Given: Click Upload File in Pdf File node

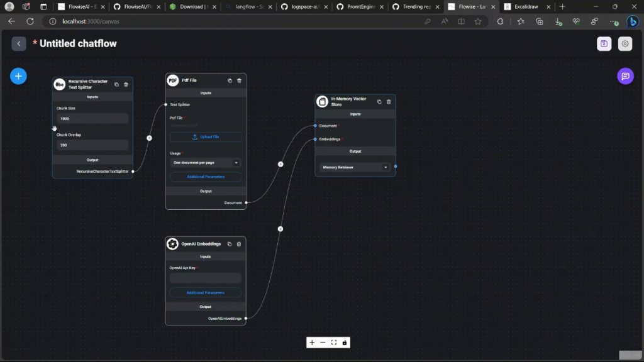Looking at the screenshot, I should (206, 136).
